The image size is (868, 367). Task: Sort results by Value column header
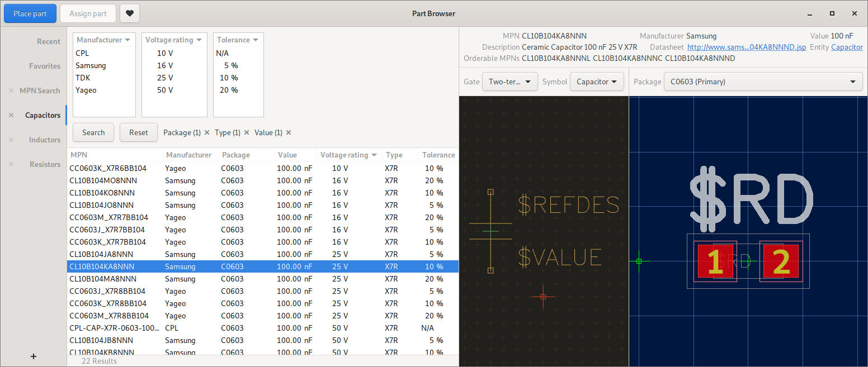coord(295,155)
